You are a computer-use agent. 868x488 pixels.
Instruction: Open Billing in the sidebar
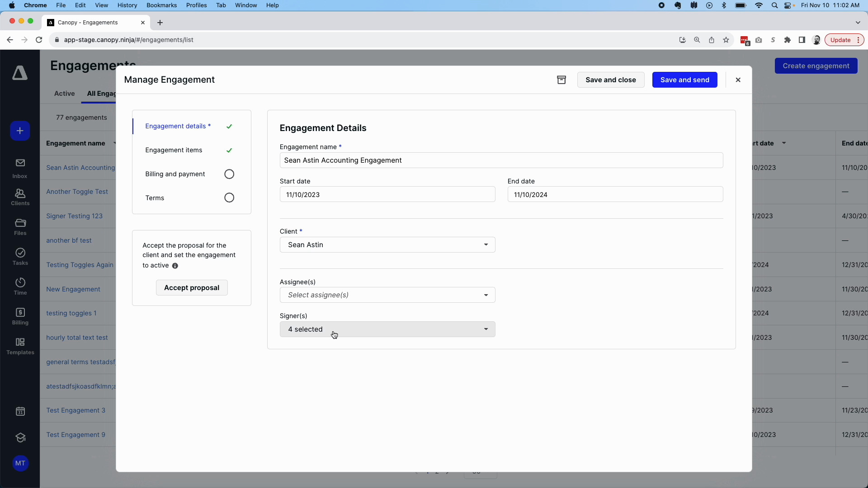tap(20, 317)
